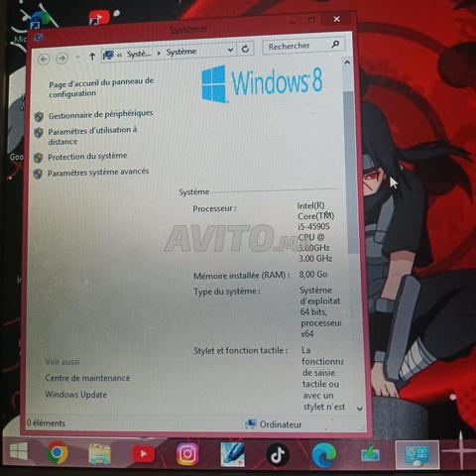Open TikTok from the taskbar
Screen dimensions: 476x476
(x=278, y=455)
